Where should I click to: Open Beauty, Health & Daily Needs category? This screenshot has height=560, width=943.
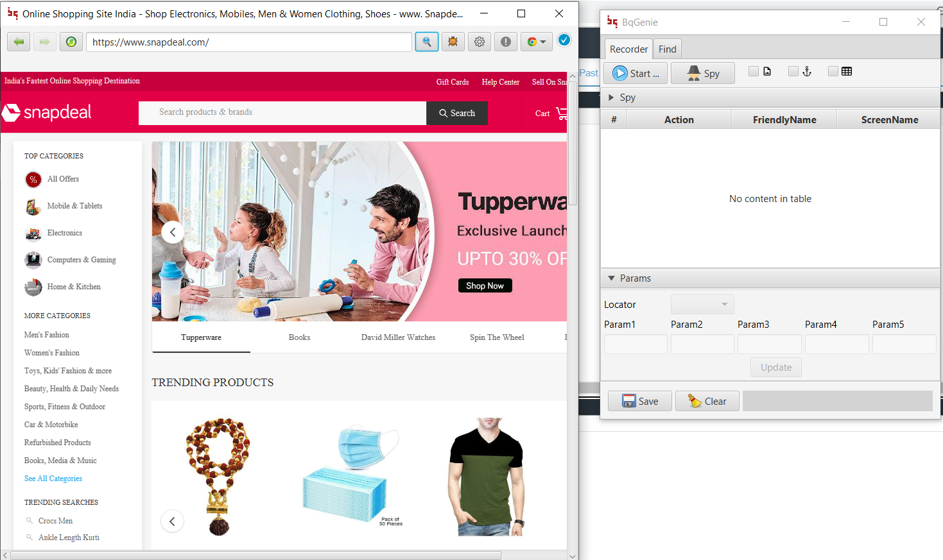coord(71,389)
